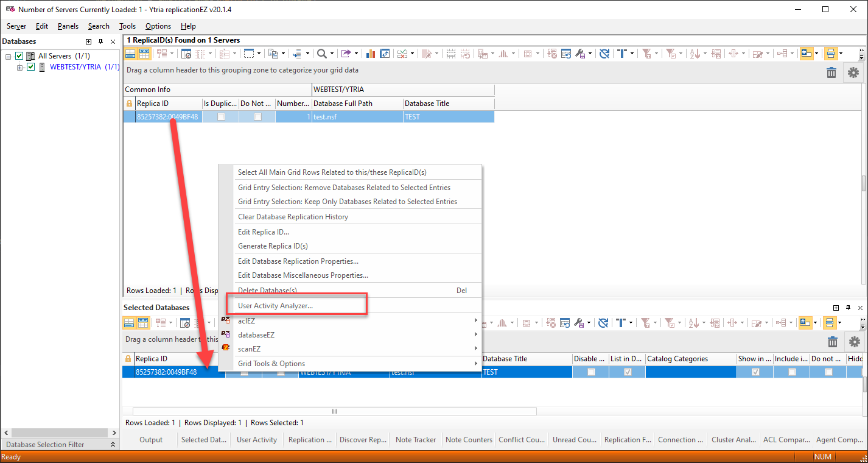Click the magnifier search icon in top toolbar
868x463 pixels.
[321, 54]
